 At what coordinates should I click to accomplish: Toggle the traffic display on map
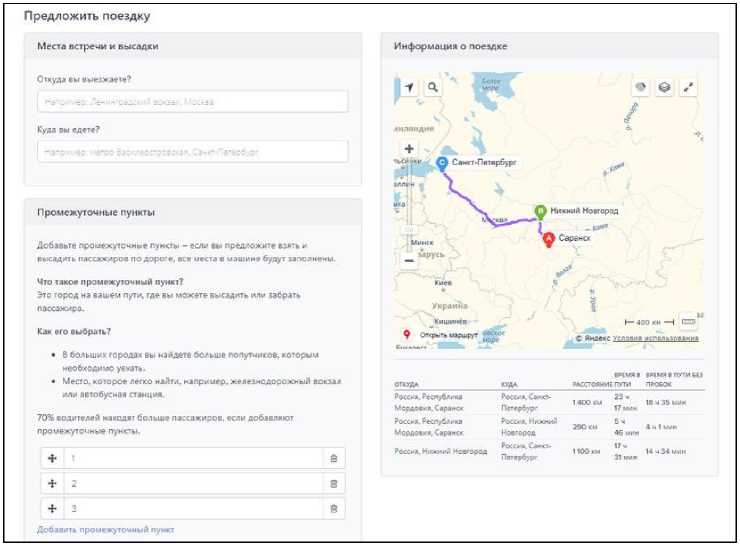click(x=640, y=88)
